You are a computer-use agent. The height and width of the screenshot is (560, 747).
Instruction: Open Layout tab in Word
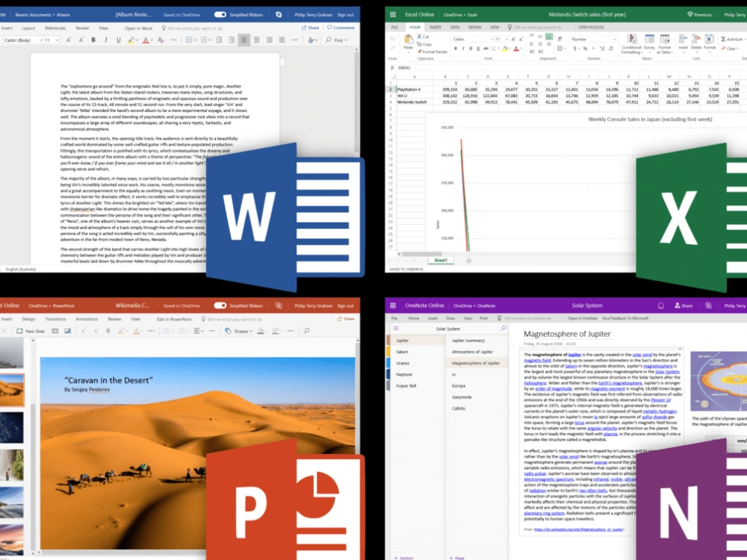coord(28,28)
